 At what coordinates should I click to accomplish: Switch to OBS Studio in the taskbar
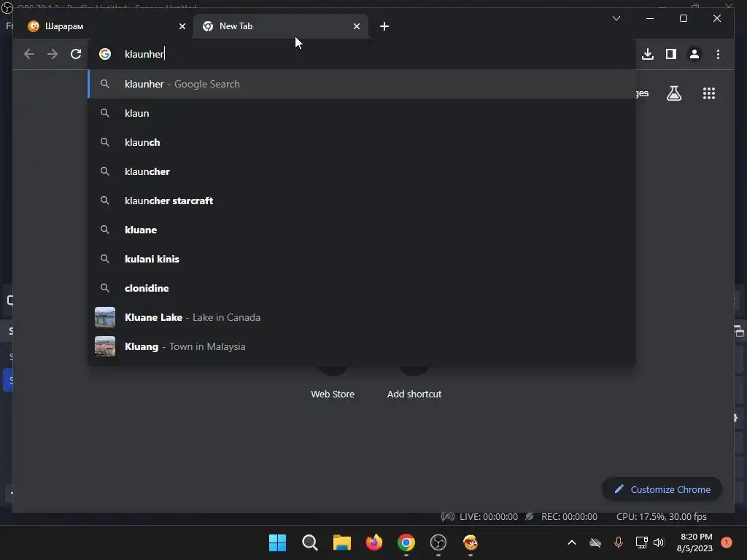tap(438, 542)
